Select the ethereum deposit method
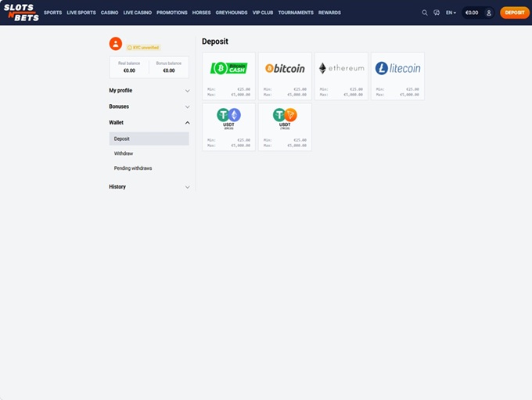The image size is (532, 400). (x=341, y=76)
